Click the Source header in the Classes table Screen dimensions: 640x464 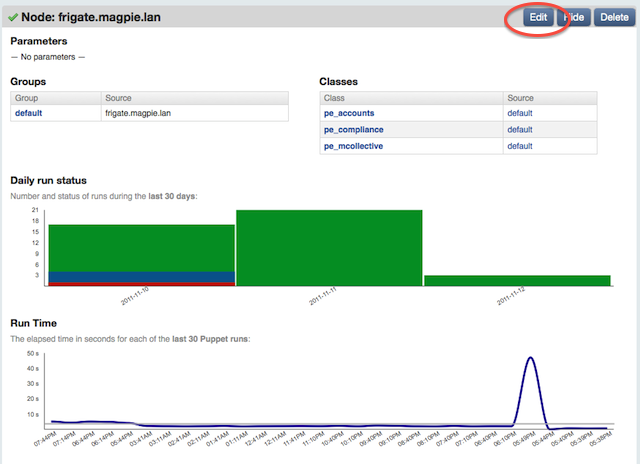tap(520, 98)
